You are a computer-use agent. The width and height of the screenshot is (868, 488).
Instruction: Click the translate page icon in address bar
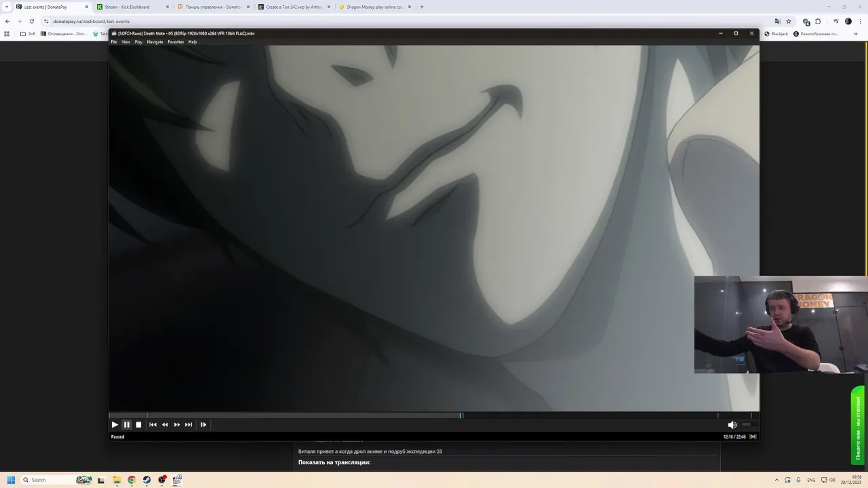[777, 21]
